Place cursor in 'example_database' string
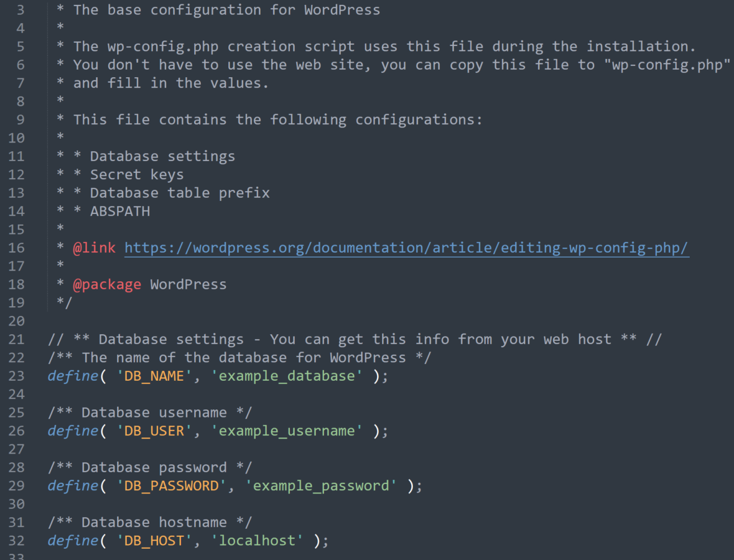734x560 pixels. pos(287,376)
